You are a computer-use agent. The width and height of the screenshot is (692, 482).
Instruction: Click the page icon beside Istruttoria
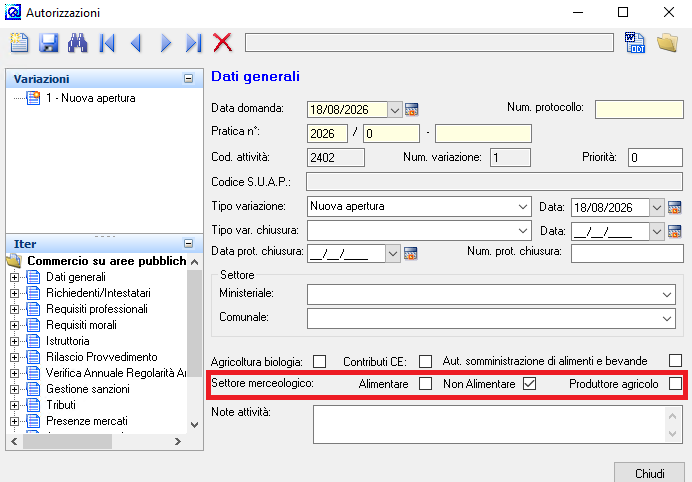[33, 341]
